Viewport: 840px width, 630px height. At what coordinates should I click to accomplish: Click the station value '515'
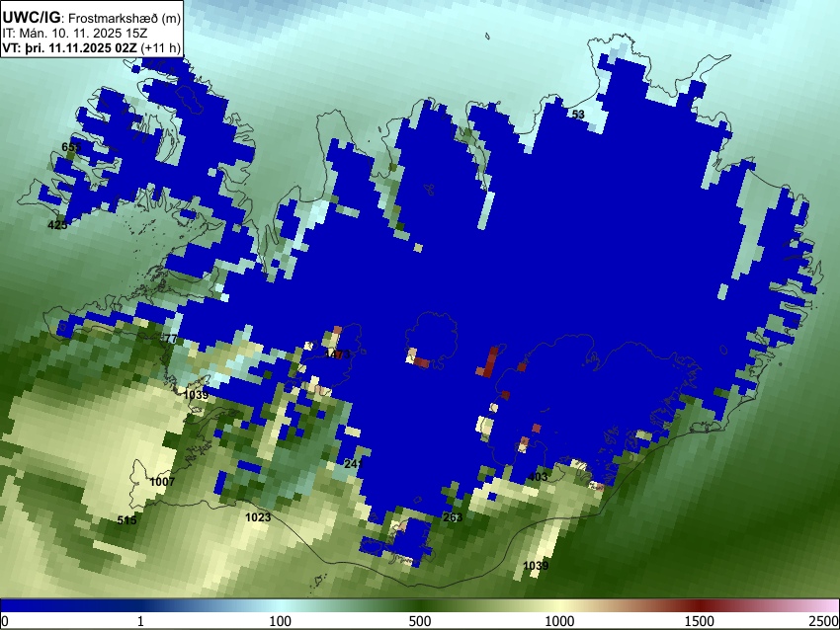(x=126, y=519)
